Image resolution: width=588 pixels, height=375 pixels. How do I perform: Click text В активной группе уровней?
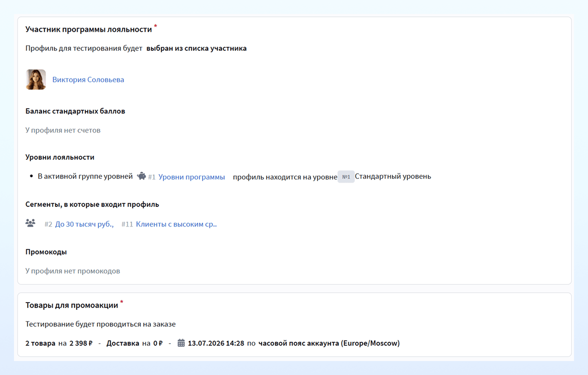tap(85, 177)
